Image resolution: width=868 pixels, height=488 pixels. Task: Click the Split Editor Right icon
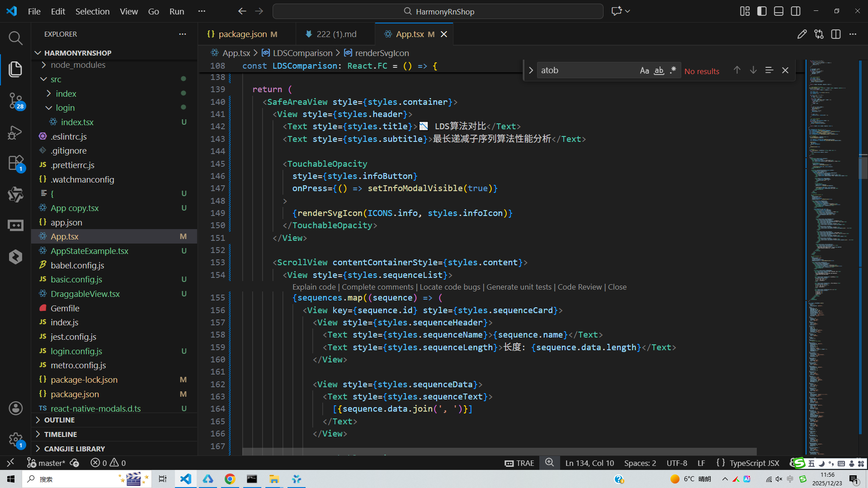pyautogui.click(x=835, y=34)
